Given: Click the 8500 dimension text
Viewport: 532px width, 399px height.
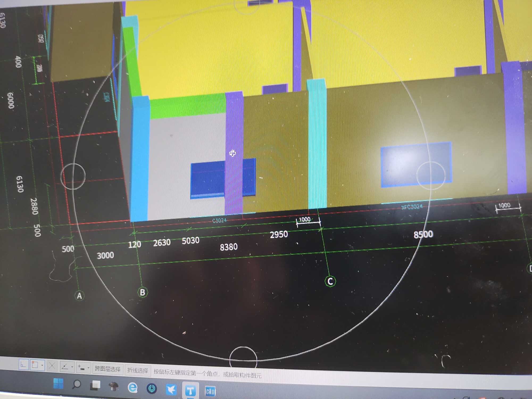Looking at the screenshot, I should pos(423,234).
